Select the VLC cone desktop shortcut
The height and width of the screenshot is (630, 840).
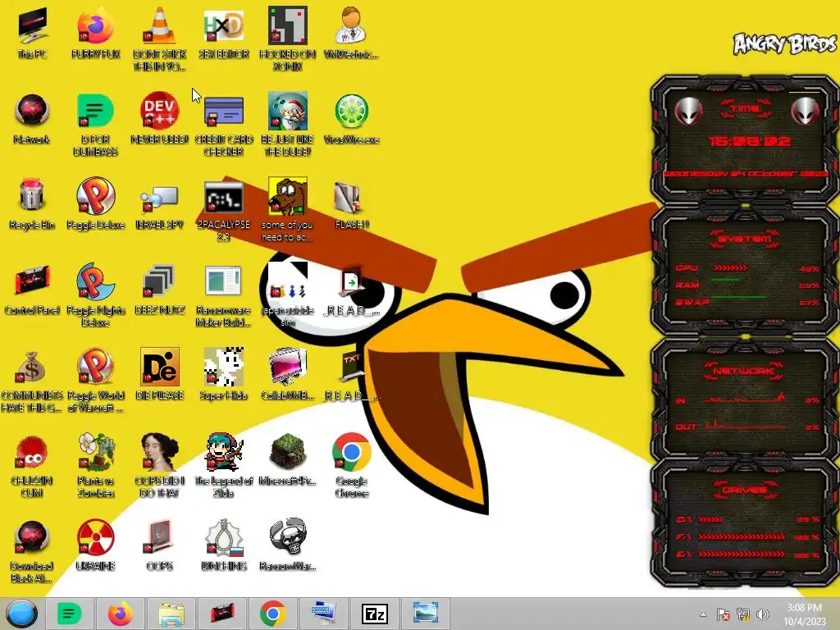pyautogui.click(x=160, y=39)
